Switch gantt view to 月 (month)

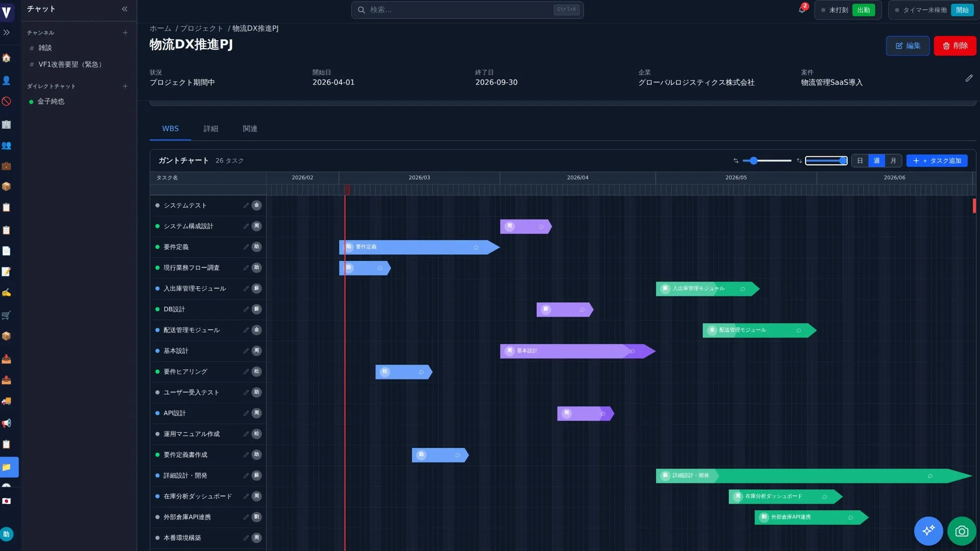tap(893, 160)
